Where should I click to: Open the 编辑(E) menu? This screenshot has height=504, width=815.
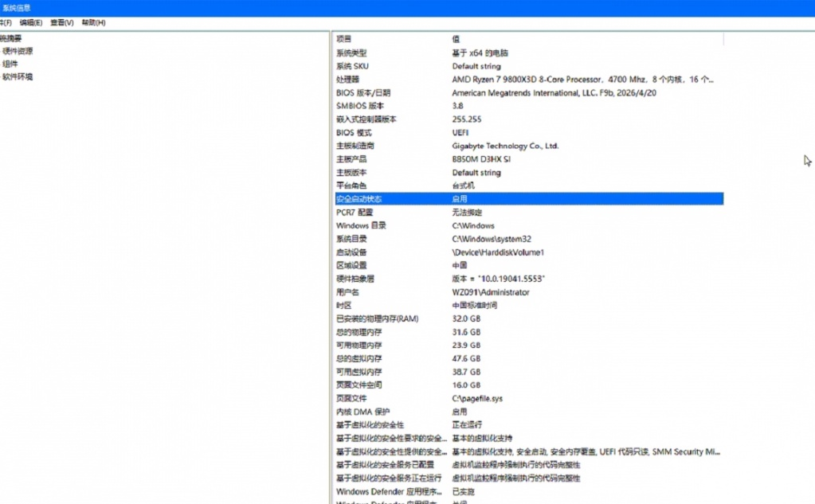31,23
